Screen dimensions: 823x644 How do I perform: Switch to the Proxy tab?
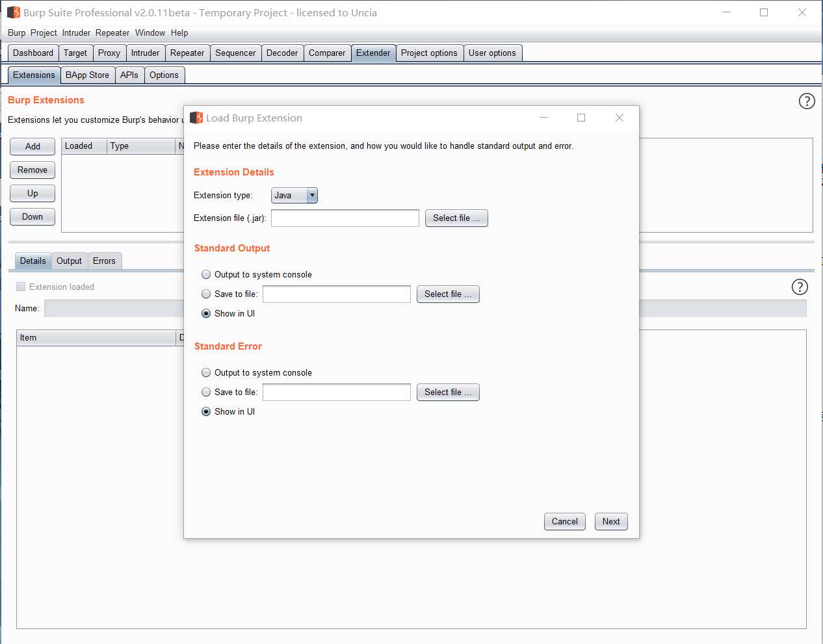coord(109,53)
